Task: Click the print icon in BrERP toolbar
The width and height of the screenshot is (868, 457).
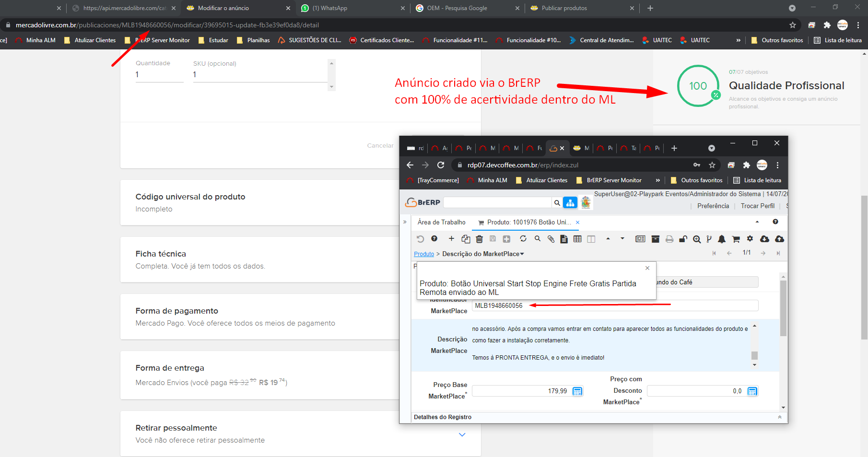Action: pyautogui.click(x=669, y=239)
